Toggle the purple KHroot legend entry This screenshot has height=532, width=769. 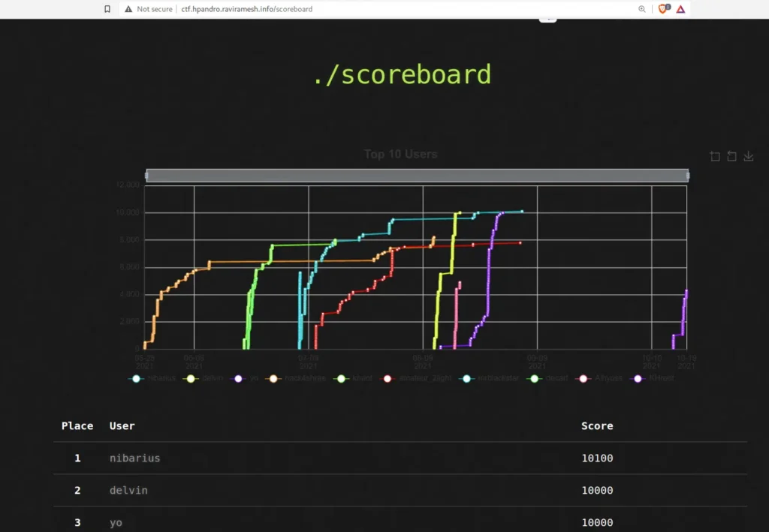click(x=652, y=378)
